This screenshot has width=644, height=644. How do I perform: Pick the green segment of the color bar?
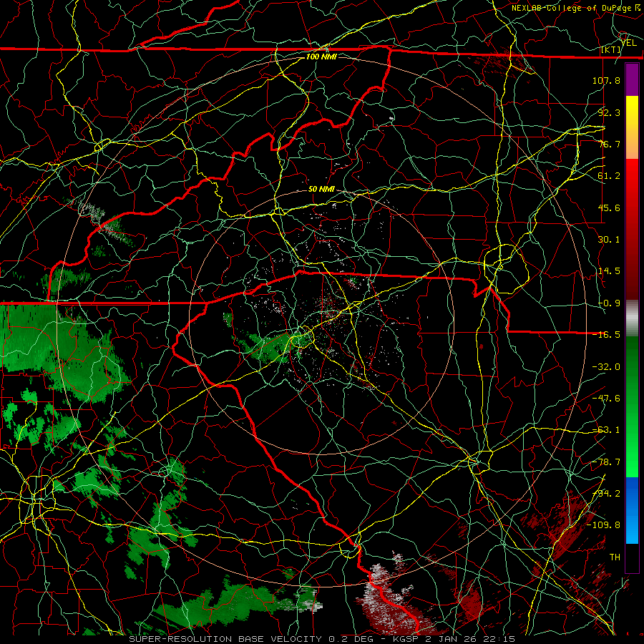point(632,406)
